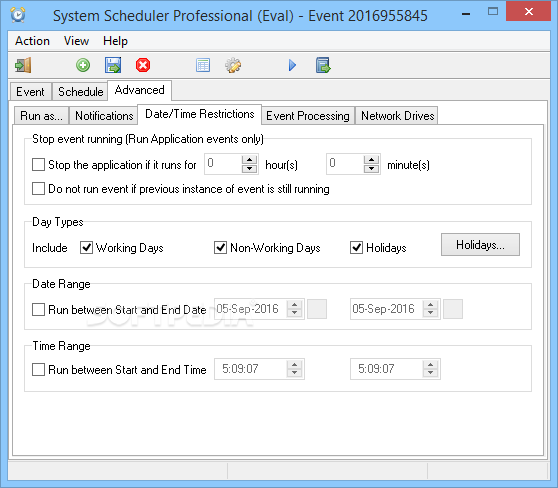Click the red X delete icon
This screenshot has height=488, width=558.
pos(143,65)
